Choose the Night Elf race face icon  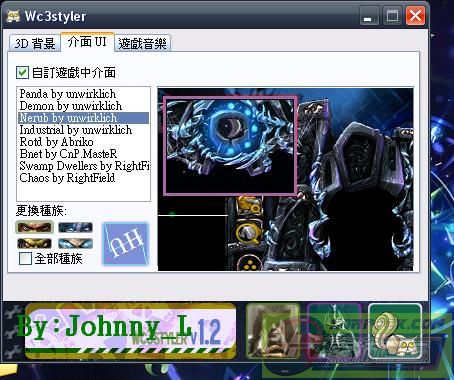pyautogui.click(x=75, y=243)
